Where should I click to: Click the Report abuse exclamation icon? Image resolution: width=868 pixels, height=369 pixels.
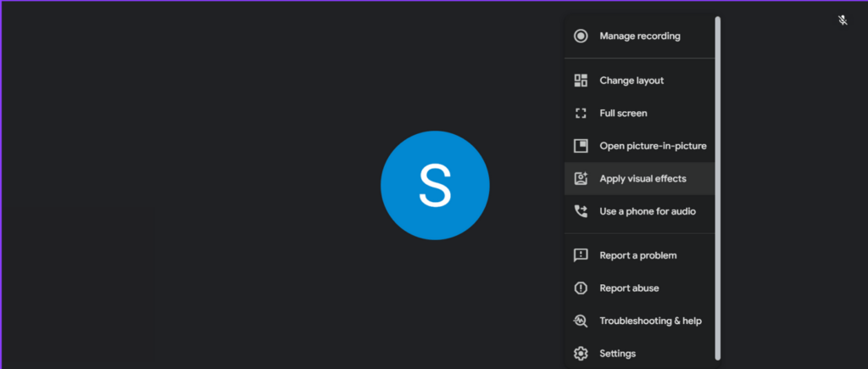click(581, 288)
